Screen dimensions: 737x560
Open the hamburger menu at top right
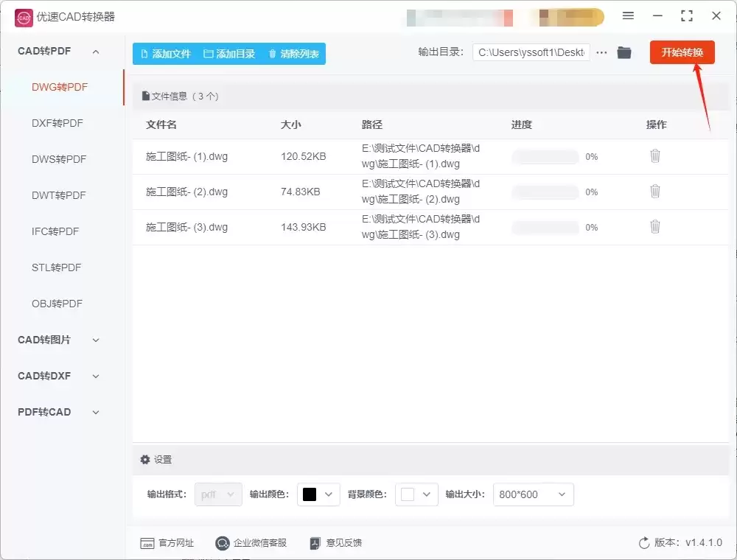(629, 15)
